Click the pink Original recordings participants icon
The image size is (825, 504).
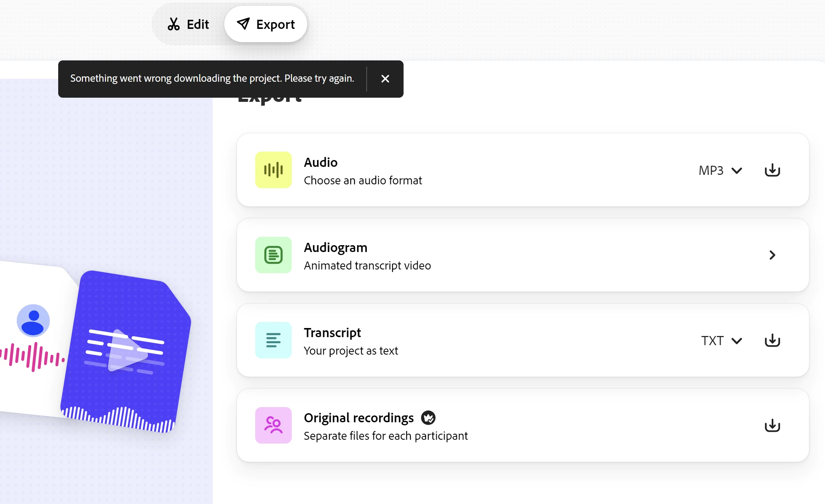(x=273, y=425)
